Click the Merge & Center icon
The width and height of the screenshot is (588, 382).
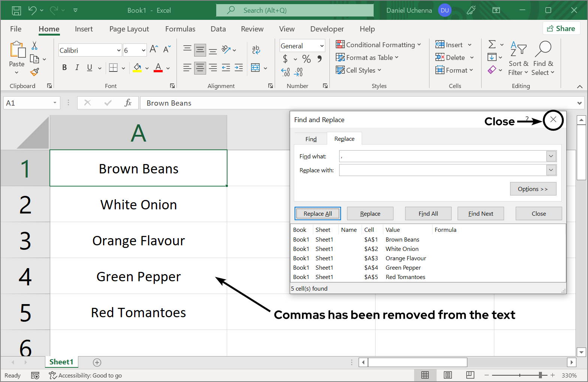[x=255, y=68]
